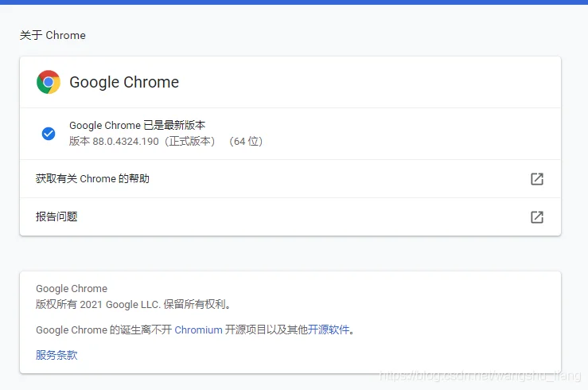Select the 报告问题 row label
The width and height of the screenshot is (588, 390).
tap(56, 216)
